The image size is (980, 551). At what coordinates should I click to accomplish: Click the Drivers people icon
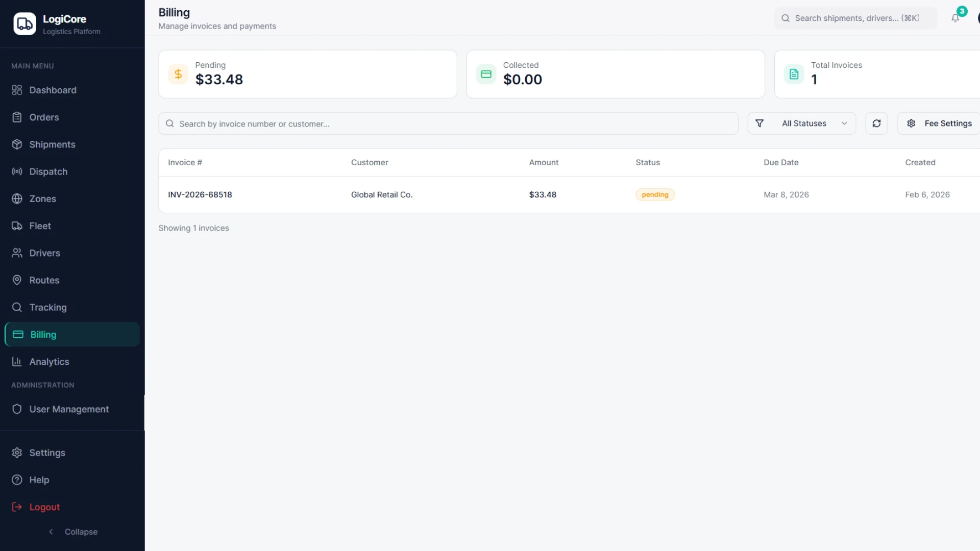pos(17,253)
